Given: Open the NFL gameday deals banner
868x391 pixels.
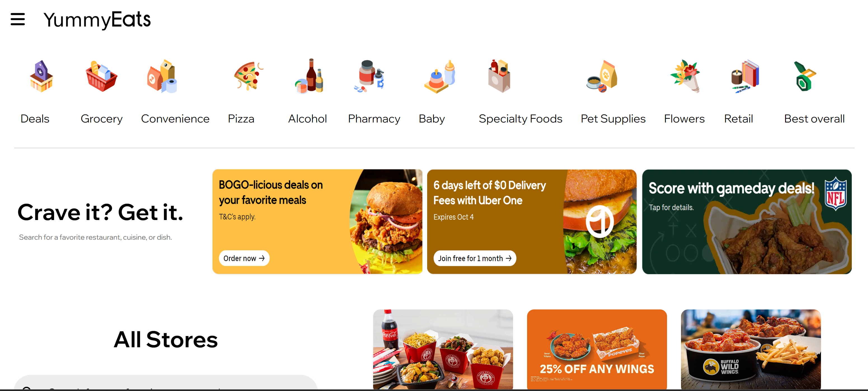Looking at the screenshot, I should tap(747, 222).
